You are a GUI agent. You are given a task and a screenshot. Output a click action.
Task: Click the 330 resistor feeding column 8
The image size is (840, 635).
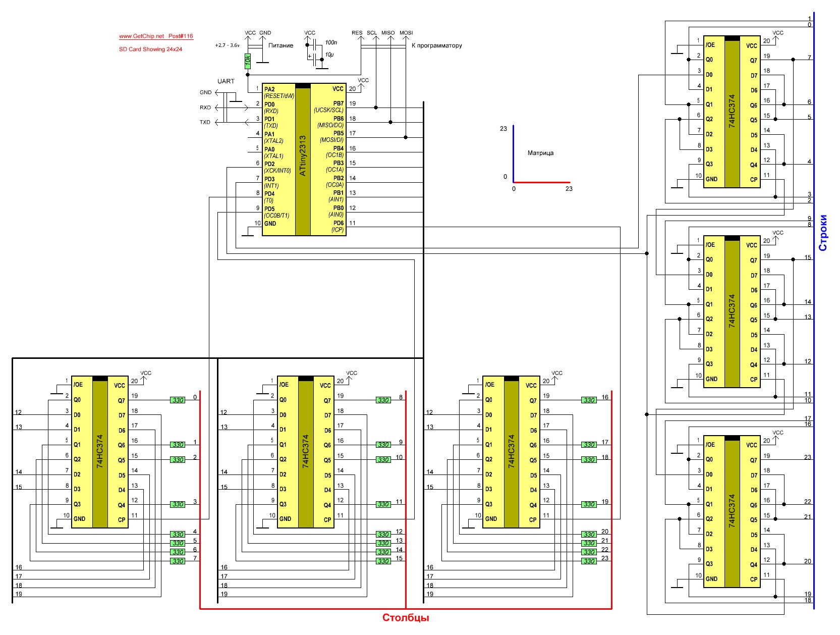383,400
